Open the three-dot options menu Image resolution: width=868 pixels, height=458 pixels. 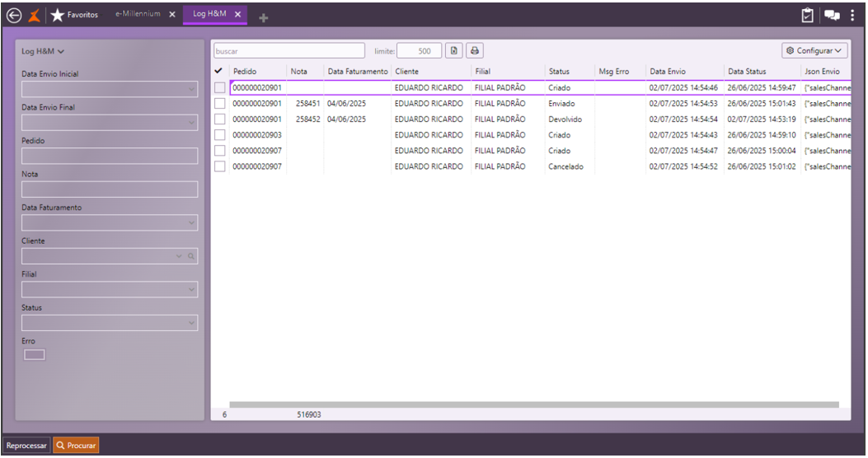coord(852,16)
